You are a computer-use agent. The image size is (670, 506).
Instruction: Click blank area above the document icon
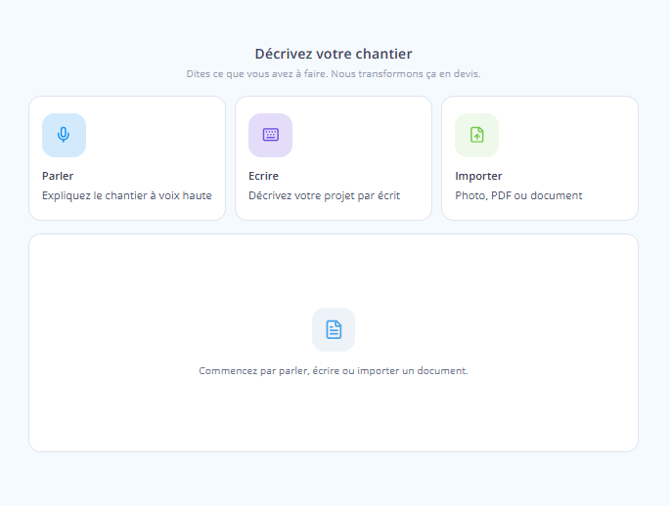(x=333, y=270)
